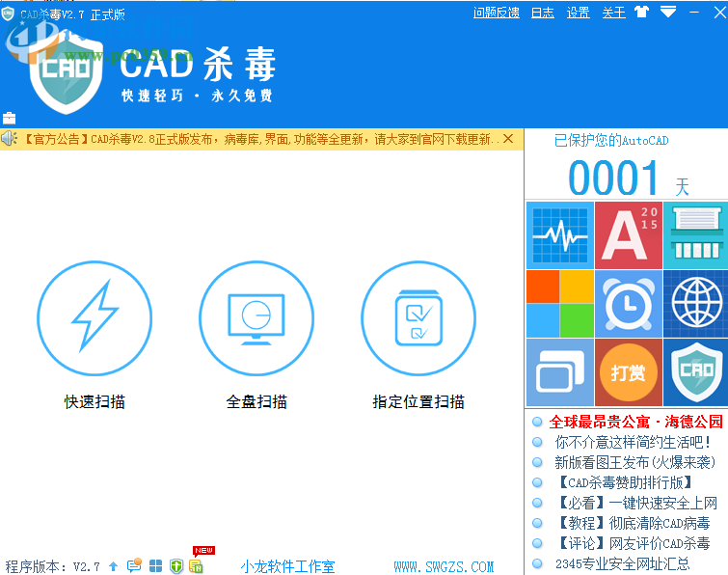This screenshot has height=575, width=728.
Task: Open the teal shredder-style tile
Action: 696,235
